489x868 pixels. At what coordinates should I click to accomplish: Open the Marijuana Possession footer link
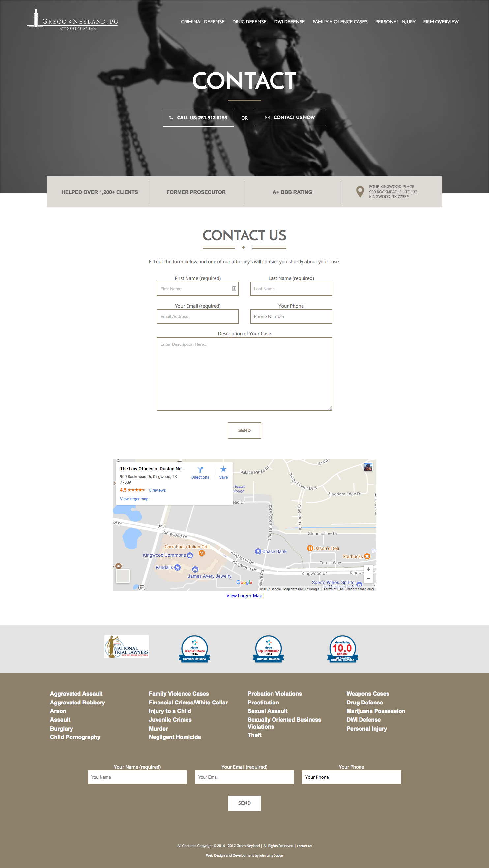pos(376,711)
